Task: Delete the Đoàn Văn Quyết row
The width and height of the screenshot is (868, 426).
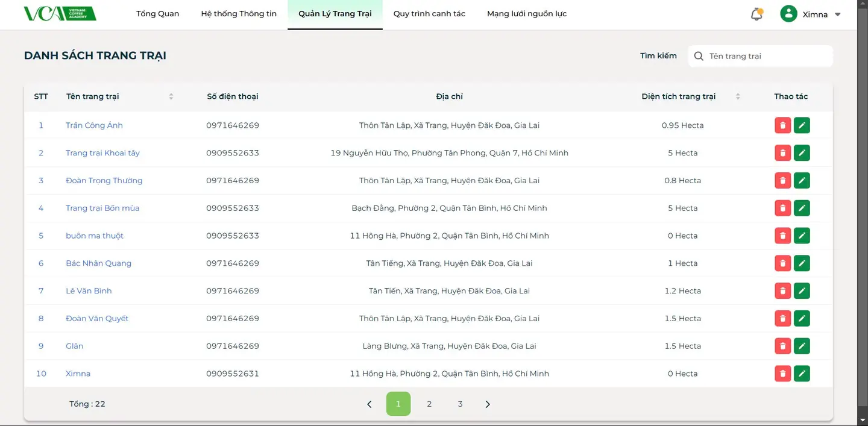Action: click(782, 319)
